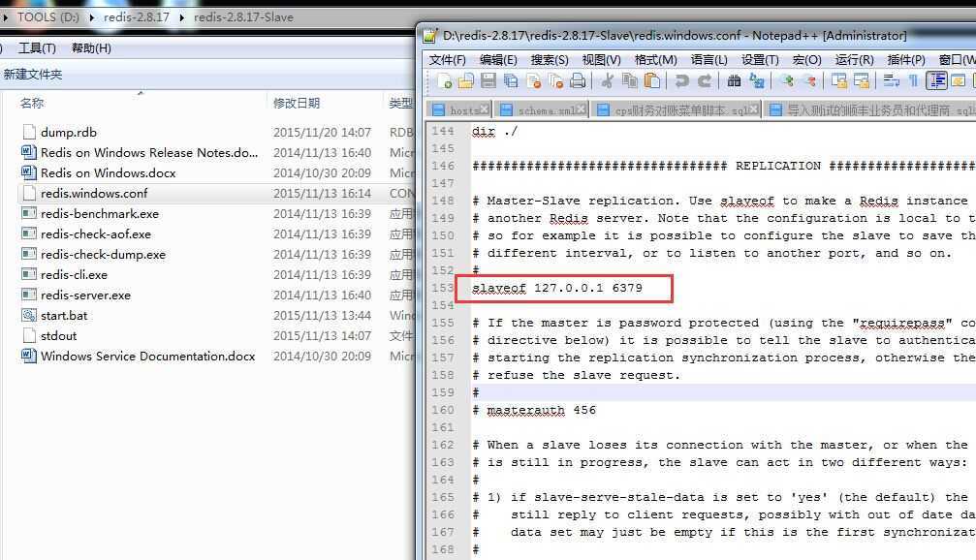Click redis-2.8.17 breadcrumb segment
Image resolution: width=976 pixels, height=560 pixels.
[x=137, y=16]
